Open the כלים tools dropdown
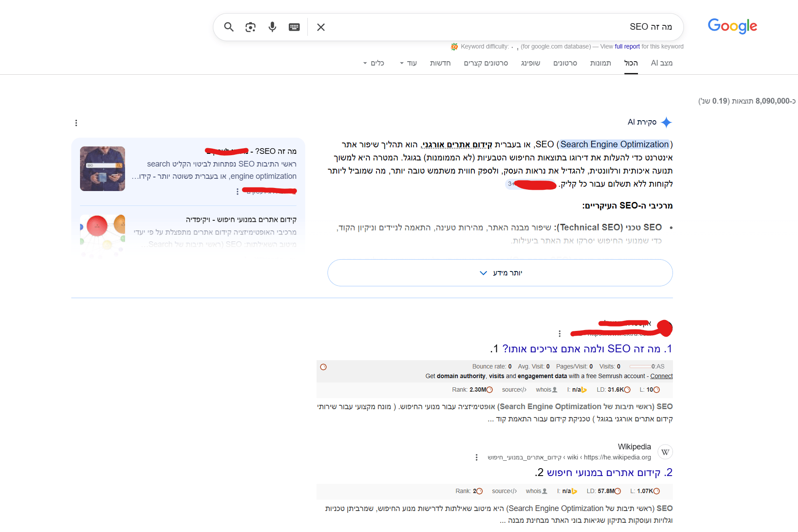Image resolution: width=798 pixels, height=532 pixels. coord(374,63)
